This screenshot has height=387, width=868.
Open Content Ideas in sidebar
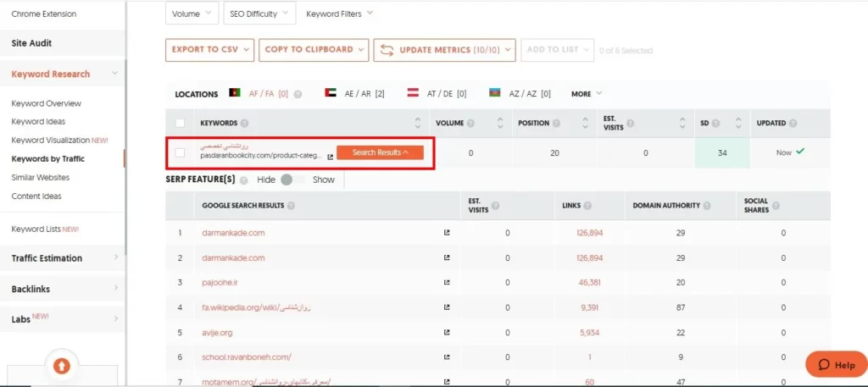[x=36, y=196]
